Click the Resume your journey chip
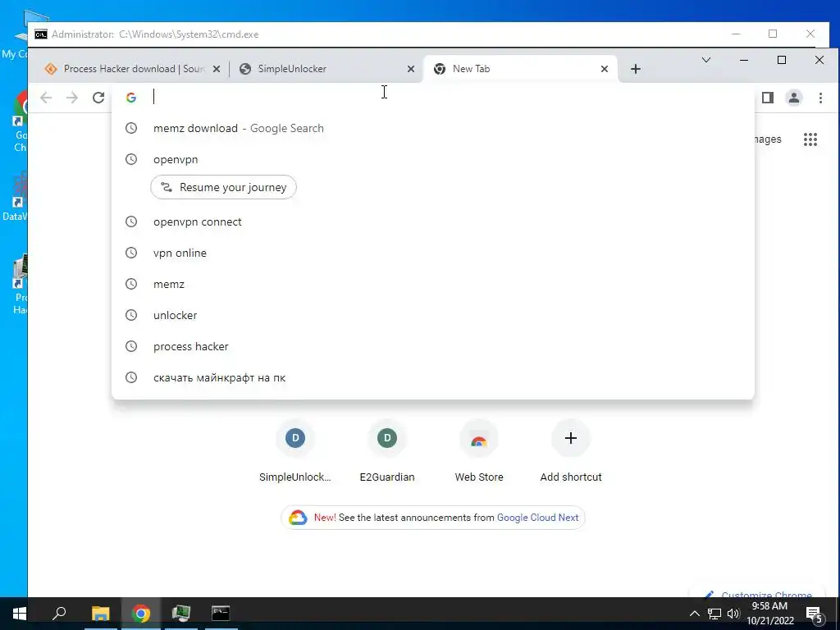Viewport: 840px width, 630px height. tap(223, 187)
